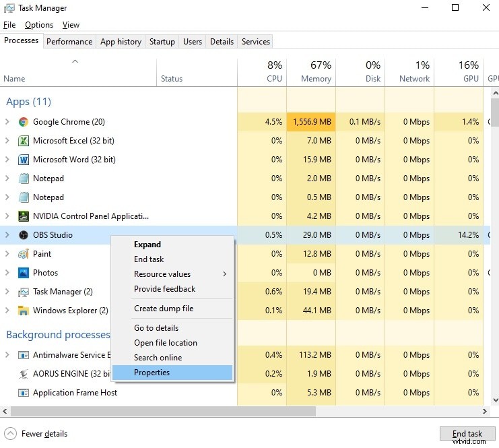Switch to the Users tab
The width and height of the screenshot is (499, 448).
[x=193, y=42]
